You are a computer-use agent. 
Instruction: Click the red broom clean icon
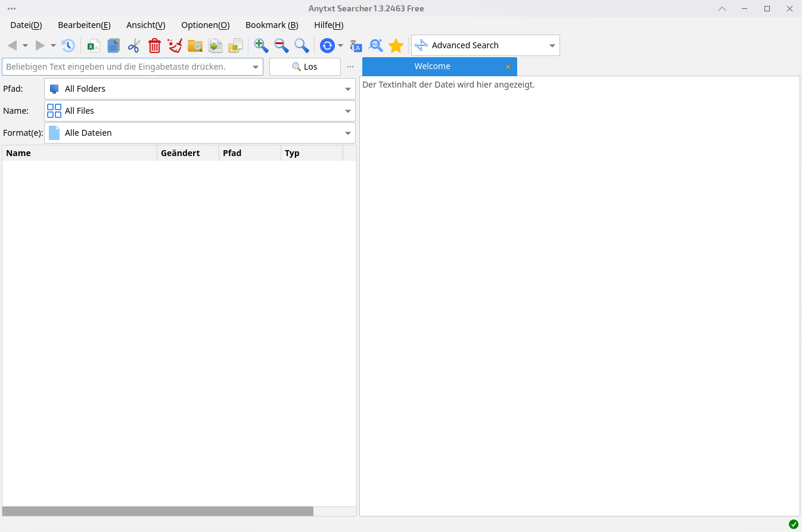175,45
